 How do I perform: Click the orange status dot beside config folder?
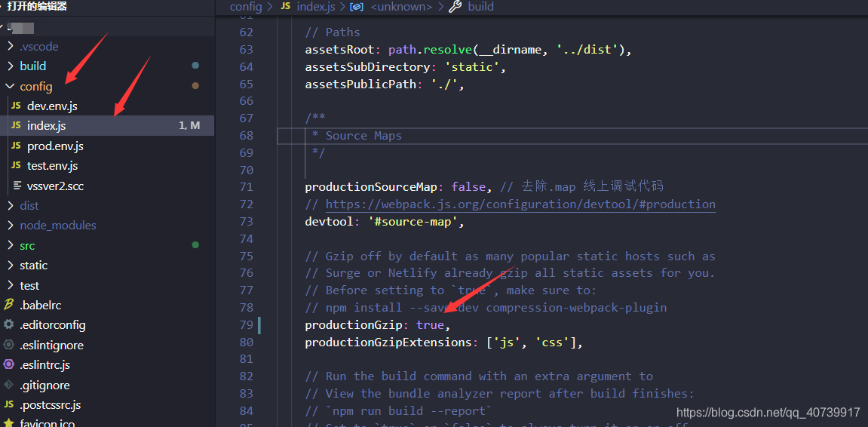[x=195, y=86]
